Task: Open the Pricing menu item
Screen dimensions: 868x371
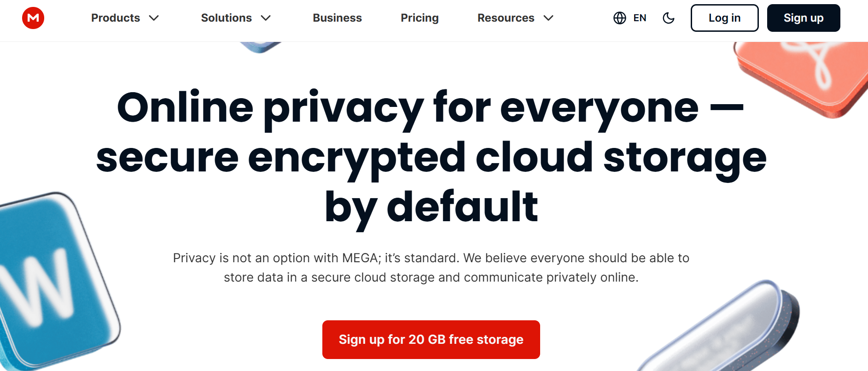Action: point(419,18)
